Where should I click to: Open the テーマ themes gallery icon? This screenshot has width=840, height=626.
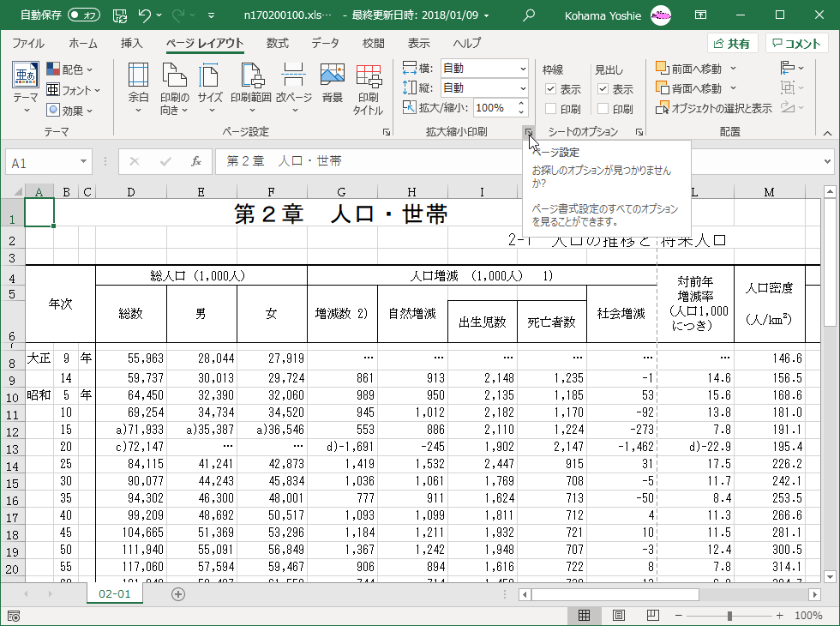point(25,76)
